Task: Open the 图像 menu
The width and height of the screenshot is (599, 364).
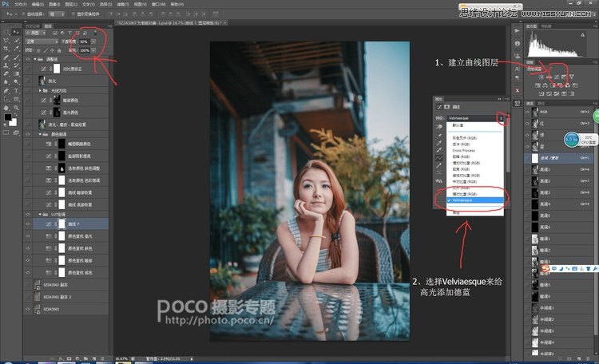Action: pos(54,4)
